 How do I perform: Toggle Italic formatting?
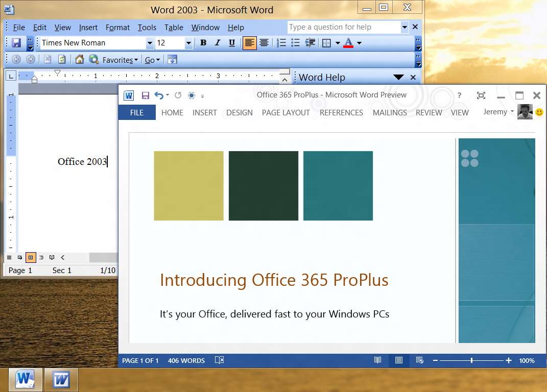tap(218, 43)
